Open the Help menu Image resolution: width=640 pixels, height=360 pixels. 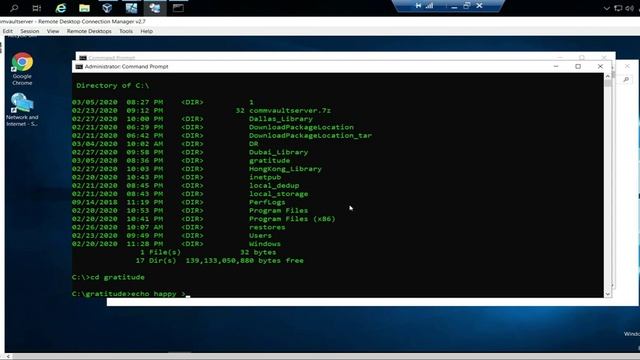[147, 31]
